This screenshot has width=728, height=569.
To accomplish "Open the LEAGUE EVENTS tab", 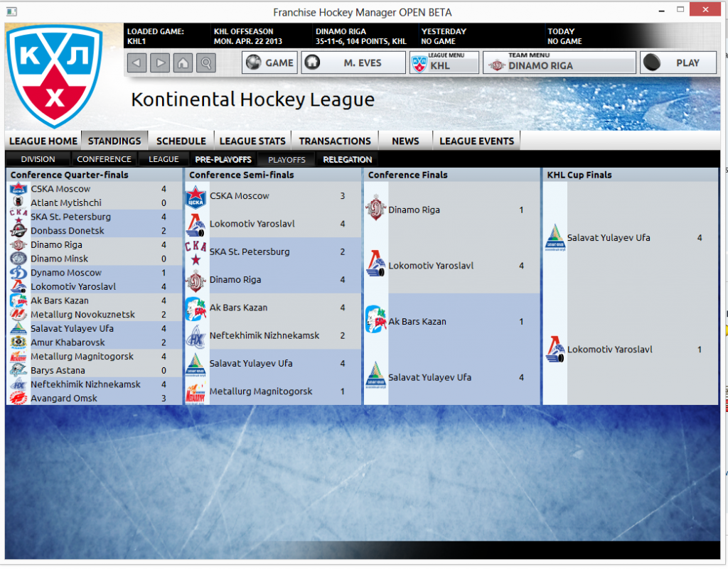I will click(x=477, y=141).
